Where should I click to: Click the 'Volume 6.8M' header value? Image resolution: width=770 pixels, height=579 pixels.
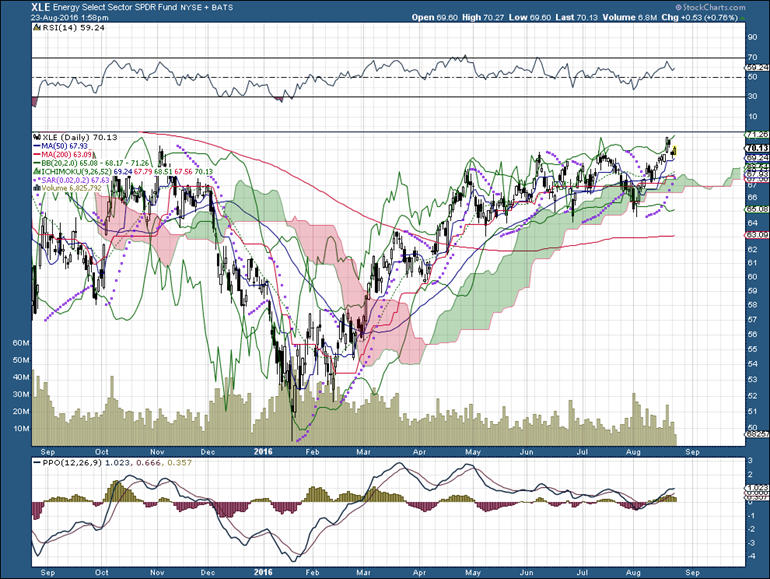pyautogui.click(x=630, y=17)
